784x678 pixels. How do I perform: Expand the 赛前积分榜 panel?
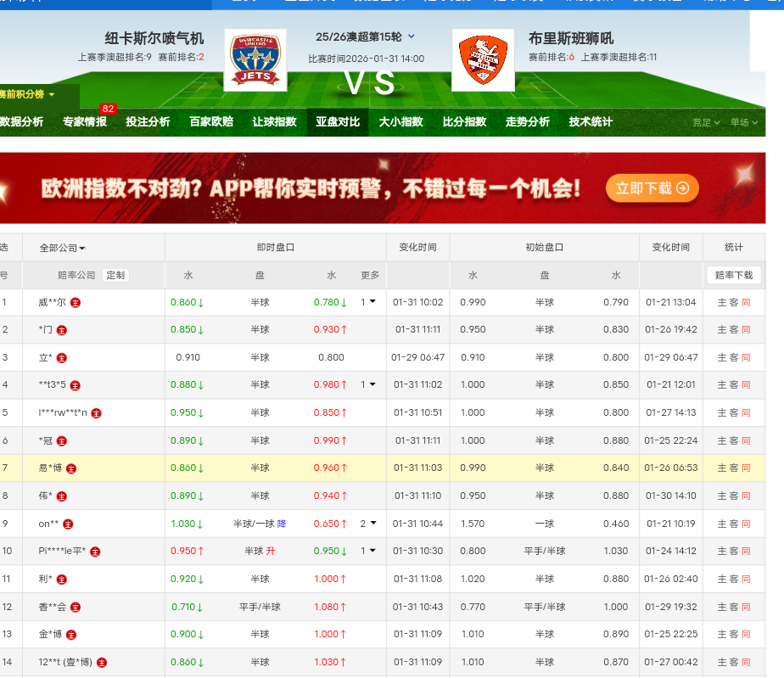pyautogui.click(x=28, y=94)
